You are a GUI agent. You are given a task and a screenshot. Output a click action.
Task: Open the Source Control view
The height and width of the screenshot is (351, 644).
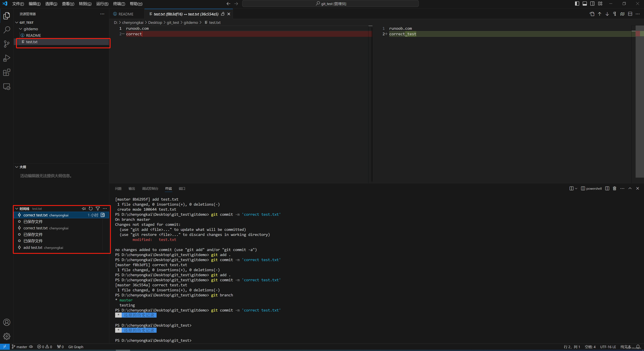[x=7, y=44]
